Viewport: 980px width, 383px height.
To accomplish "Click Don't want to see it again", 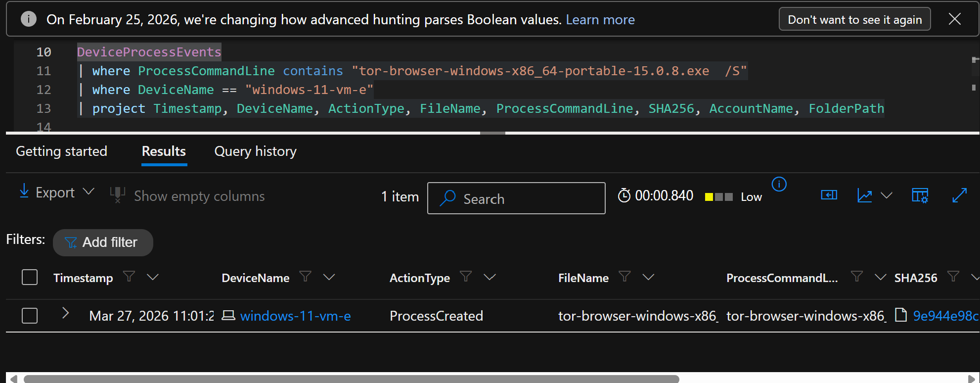I will [854, 19].
